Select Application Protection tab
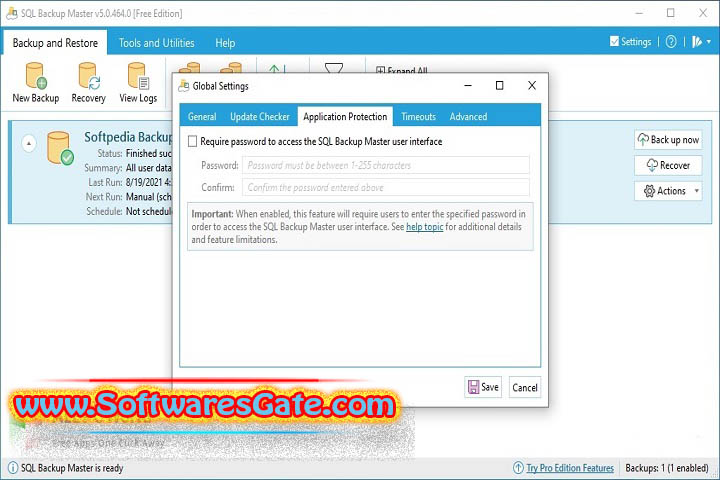 pyautogui.click(x=345, y=117)
